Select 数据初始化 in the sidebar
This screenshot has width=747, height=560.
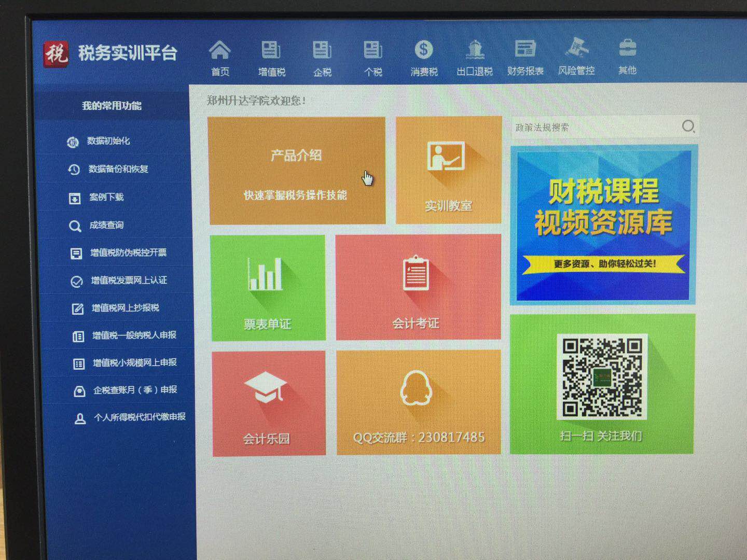108,141
